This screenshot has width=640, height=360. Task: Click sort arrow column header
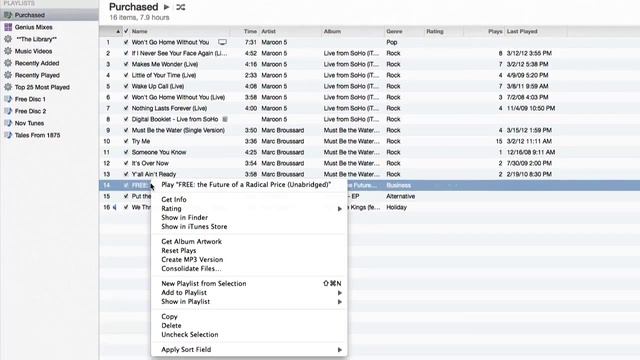[x=118, y=31]
